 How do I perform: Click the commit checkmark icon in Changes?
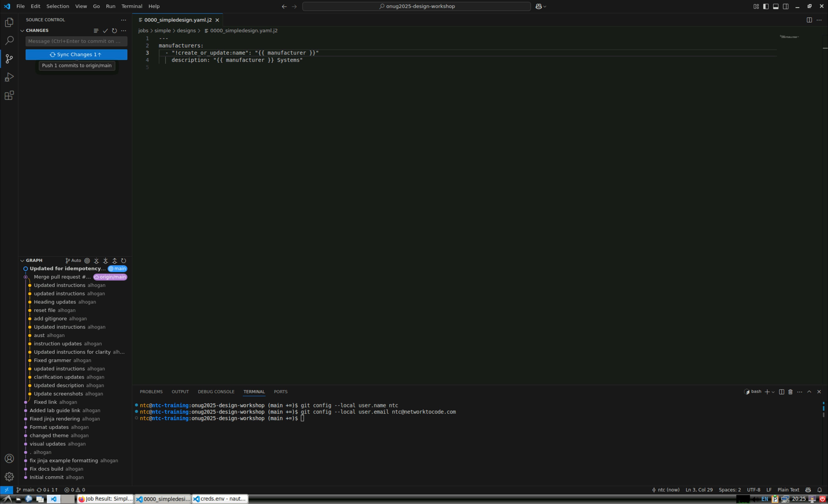tap(105, 31)
